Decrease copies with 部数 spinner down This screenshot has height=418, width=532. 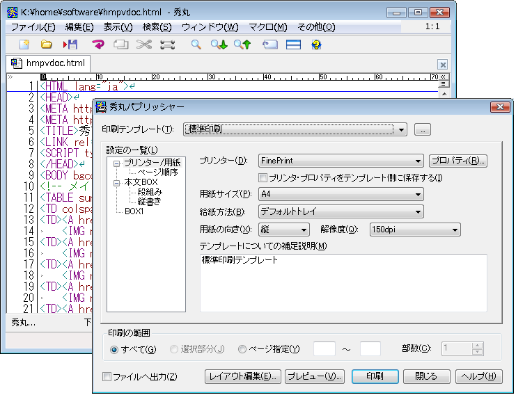[x=478, y=352]
